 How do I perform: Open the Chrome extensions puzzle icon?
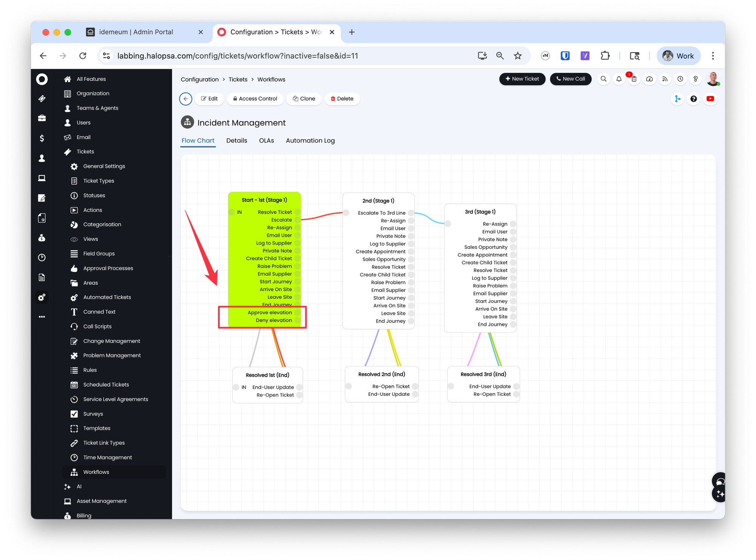(x=605, y=56)
